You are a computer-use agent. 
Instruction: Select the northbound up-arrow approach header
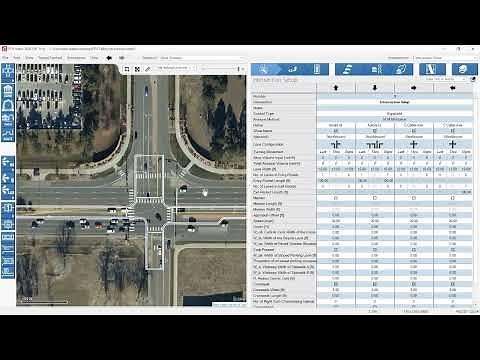pyautogui.click(x=336, y=88)
